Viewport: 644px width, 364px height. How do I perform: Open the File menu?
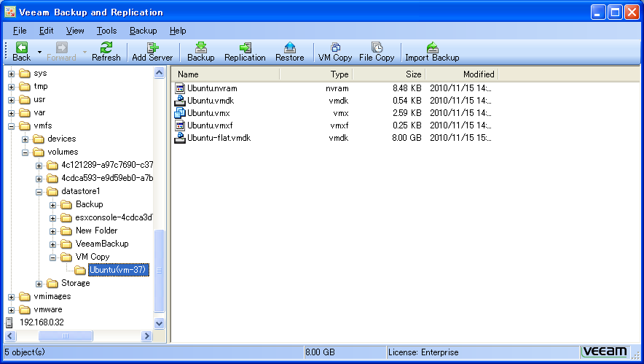pos(20,31)
